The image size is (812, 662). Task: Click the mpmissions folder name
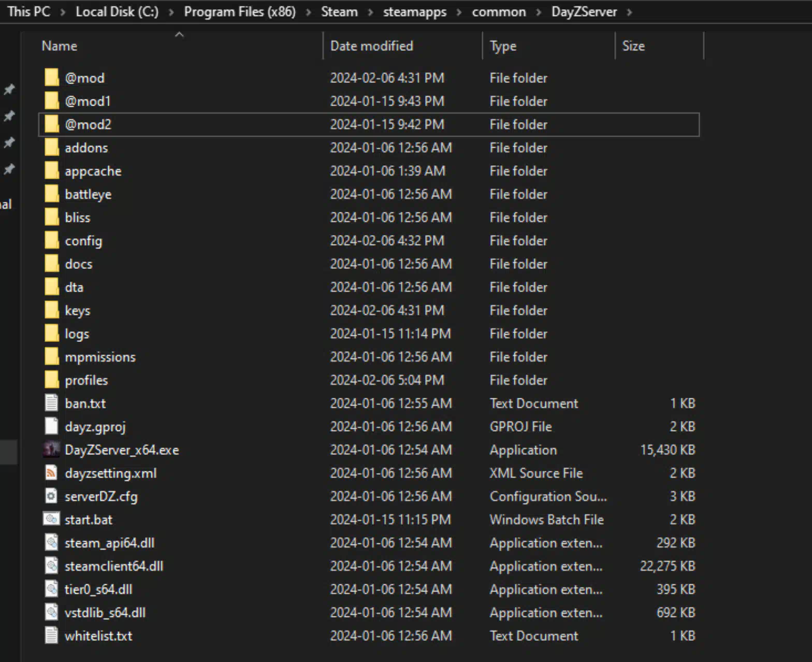coord(100,357)
